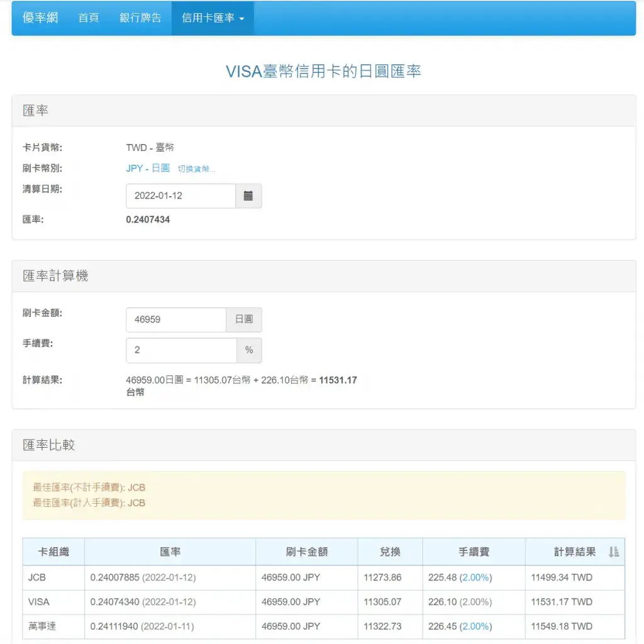Click the 最佳匯率(計入手續費): JCB notice line
644x644 pixels.
[89, 503]
